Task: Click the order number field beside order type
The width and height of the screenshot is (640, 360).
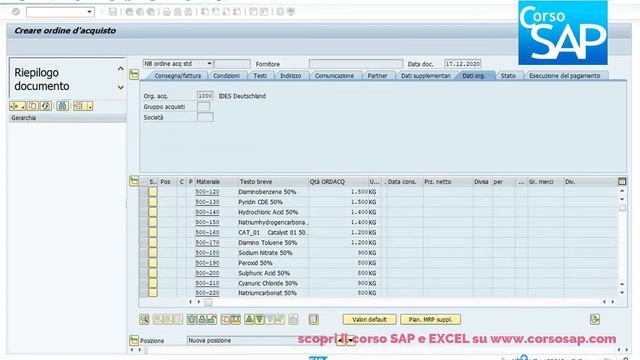Action: click(232, 64)
